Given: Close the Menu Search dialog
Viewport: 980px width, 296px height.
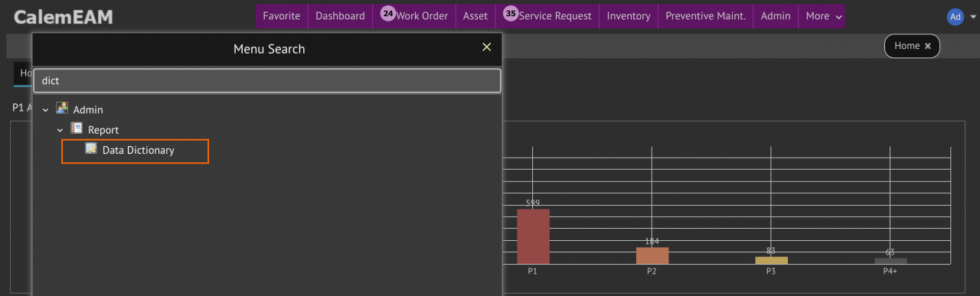Looking at the screenshot, I should (x=486, y=47).
